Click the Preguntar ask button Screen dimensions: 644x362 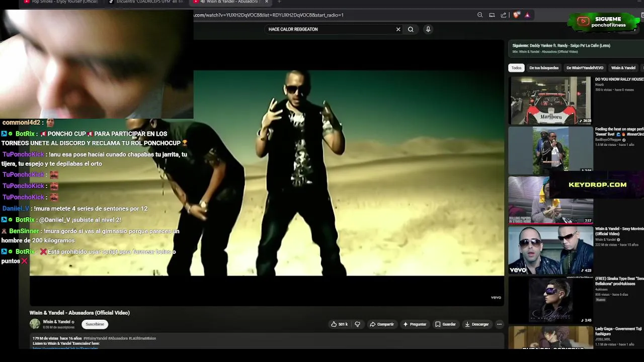(415, 324)
